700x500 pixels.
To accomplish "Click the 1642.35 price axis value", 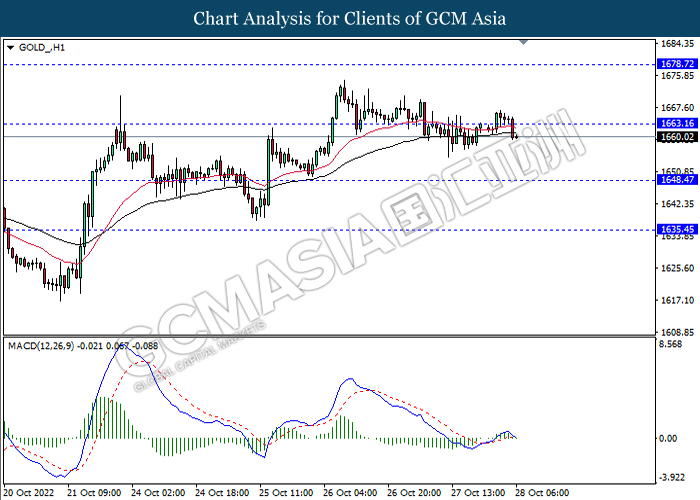I will click(677, 204).
